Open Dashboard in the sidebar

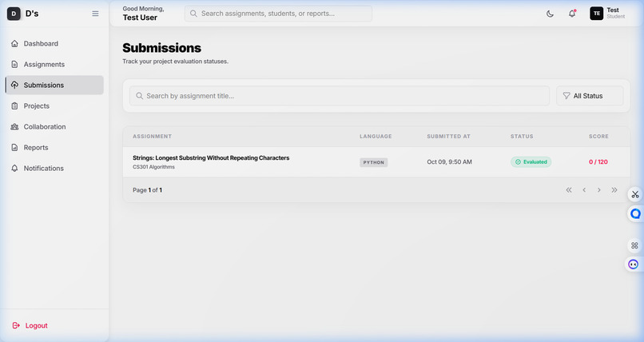[54, 43]
